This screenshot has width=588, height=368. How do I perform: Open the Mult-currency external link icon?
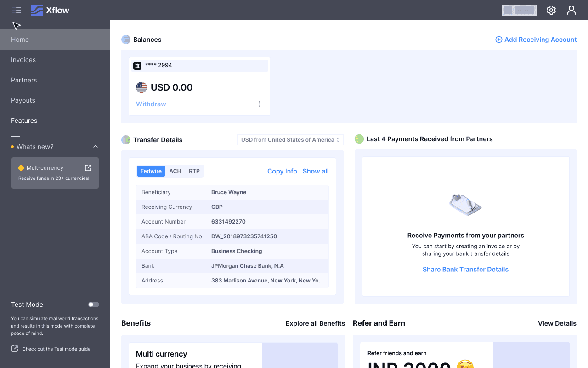tap(88, 168)
